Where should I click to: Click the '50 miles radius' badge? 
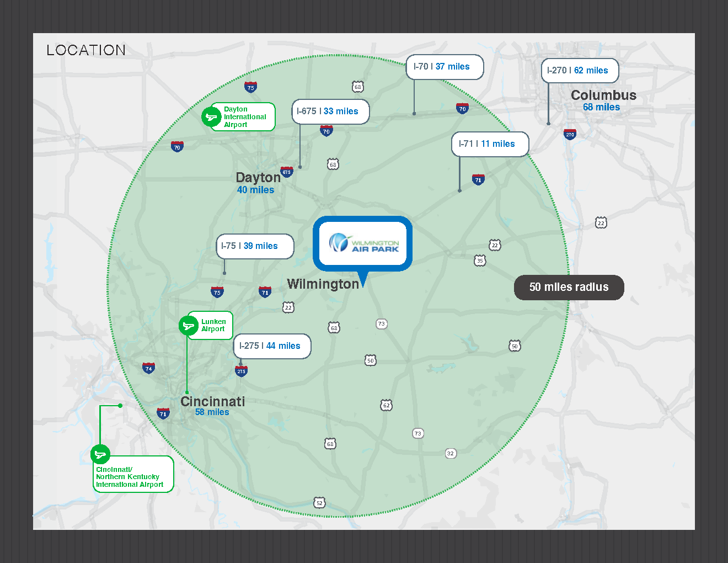(x=569, y=288)
